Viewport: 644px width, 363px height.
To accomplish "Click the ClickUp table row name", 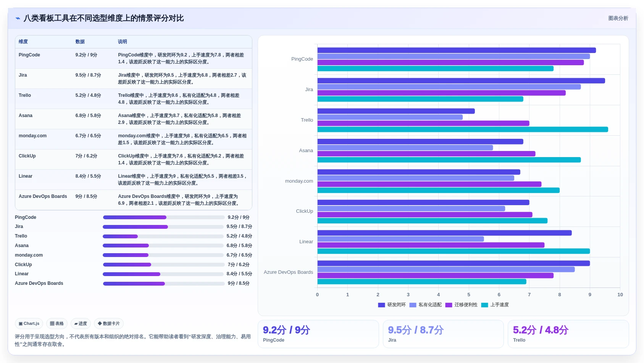I will 27,156.
